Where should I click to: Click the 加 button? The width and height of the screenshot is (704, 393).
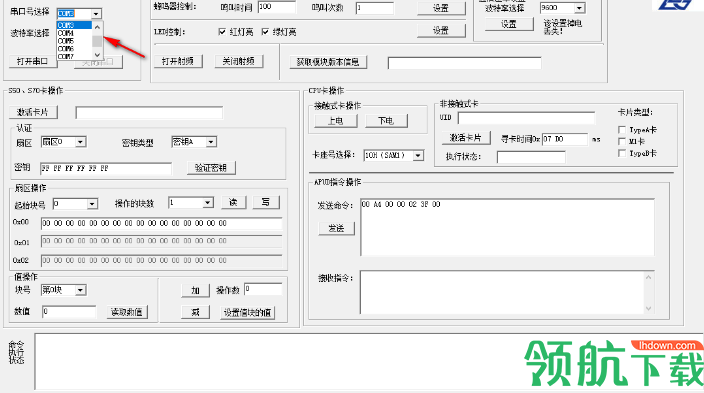pos(195,291)
